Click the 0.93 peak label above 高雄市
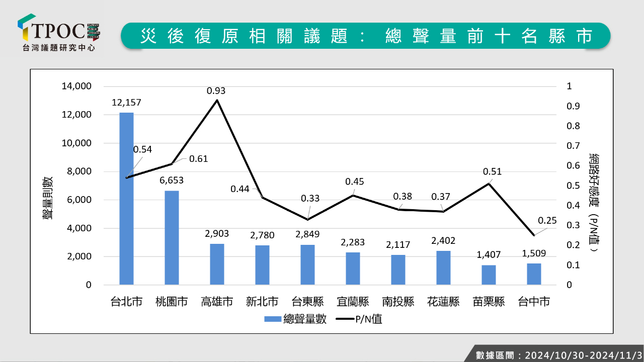 216,91
